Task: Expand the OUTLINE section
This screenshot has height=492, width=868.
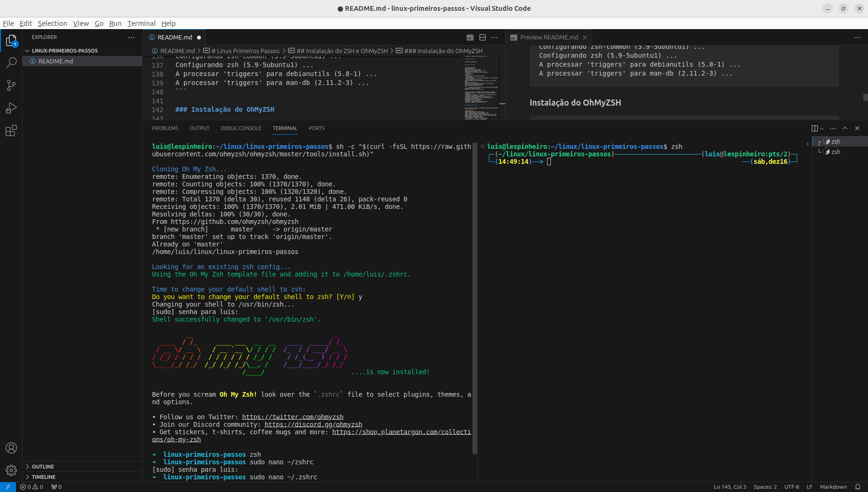Action: (x=82, y=467)
